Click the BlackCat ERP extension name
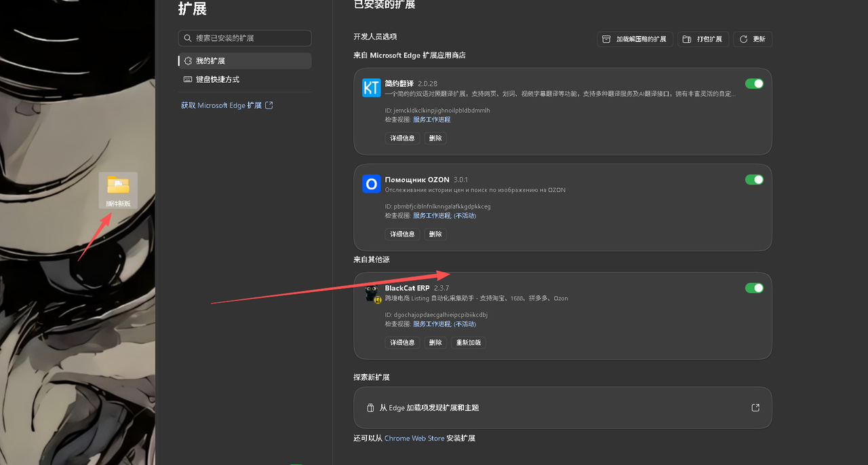The image size is (868, 465). 407,288
